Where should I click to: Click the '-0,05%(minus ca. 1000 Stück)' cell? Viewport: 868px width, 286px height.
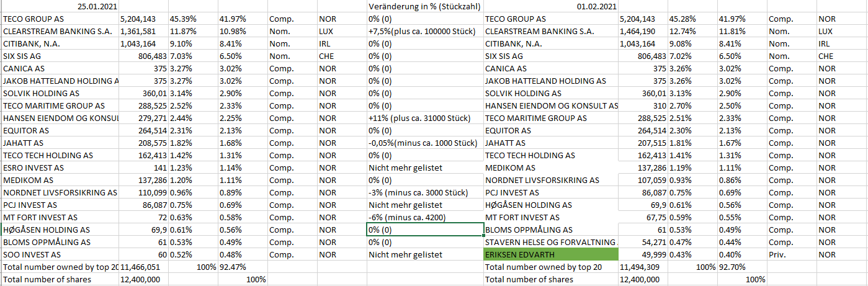[425, 143]
